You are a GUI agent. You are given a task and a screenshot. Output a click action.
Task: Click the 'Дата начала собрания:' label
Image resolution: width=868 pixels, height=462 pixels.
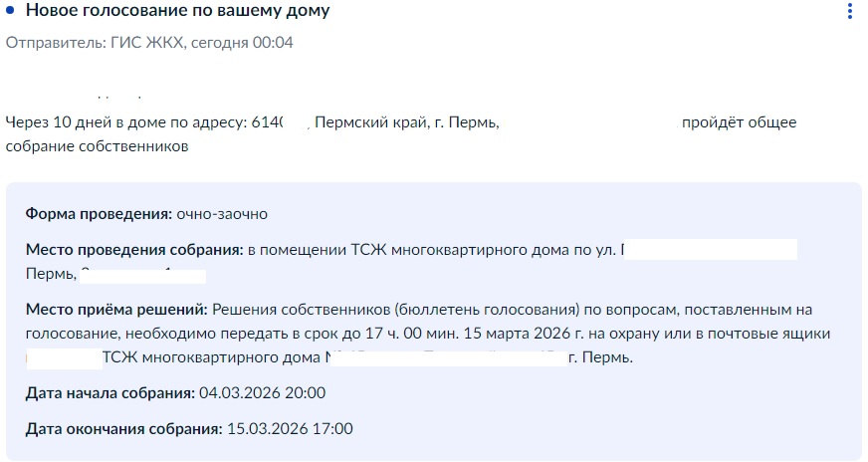pyautogui.click(x=110, y=393)
